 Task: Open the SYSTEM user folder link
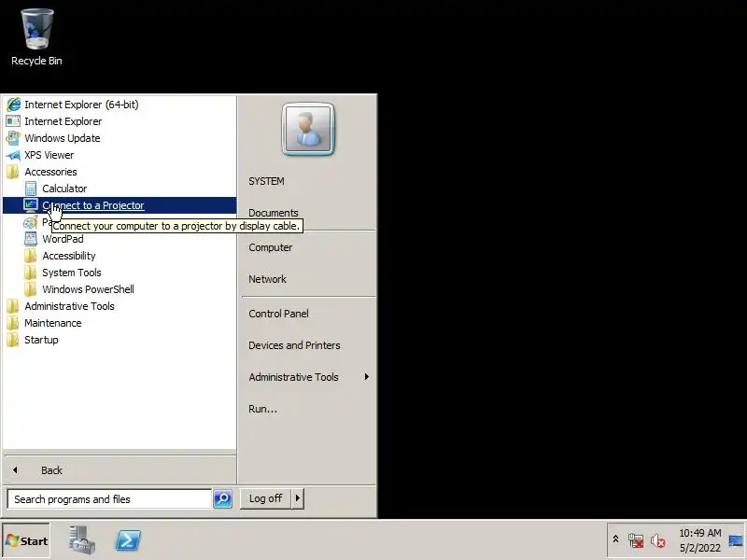pos(266,181)
